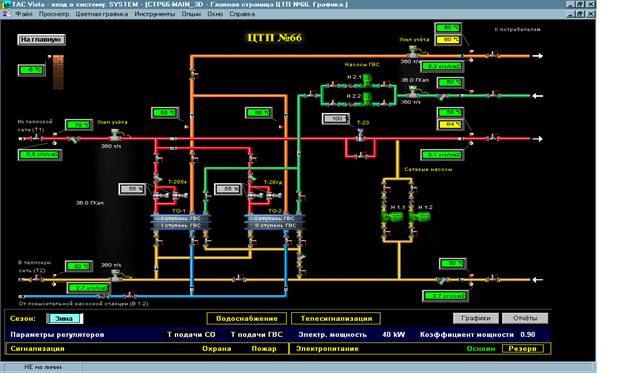Toggle the Зима season field

coord(64,319)
